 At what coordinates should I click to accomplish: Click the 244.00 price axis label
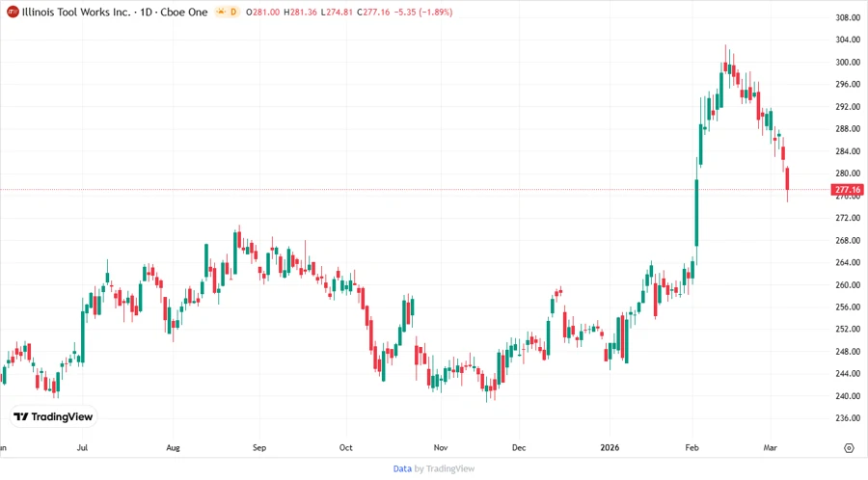click(848, 373)
